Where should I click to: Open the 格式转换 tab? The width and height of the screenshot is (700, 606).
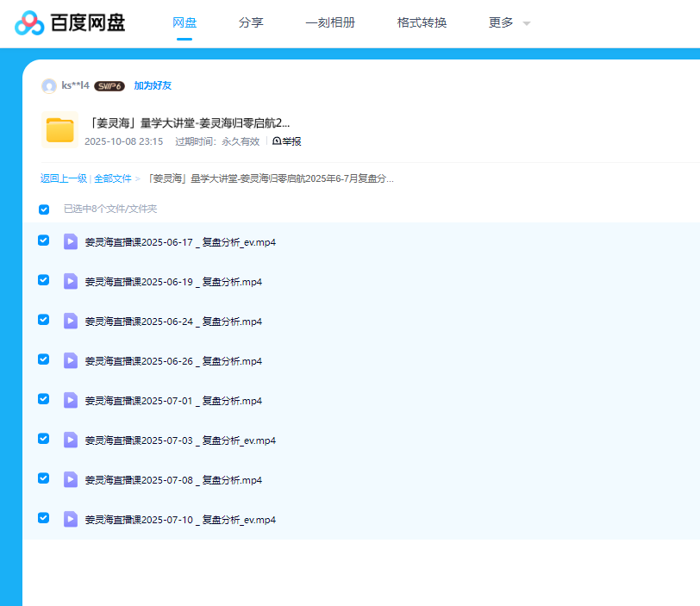click(x=422, y=23)
